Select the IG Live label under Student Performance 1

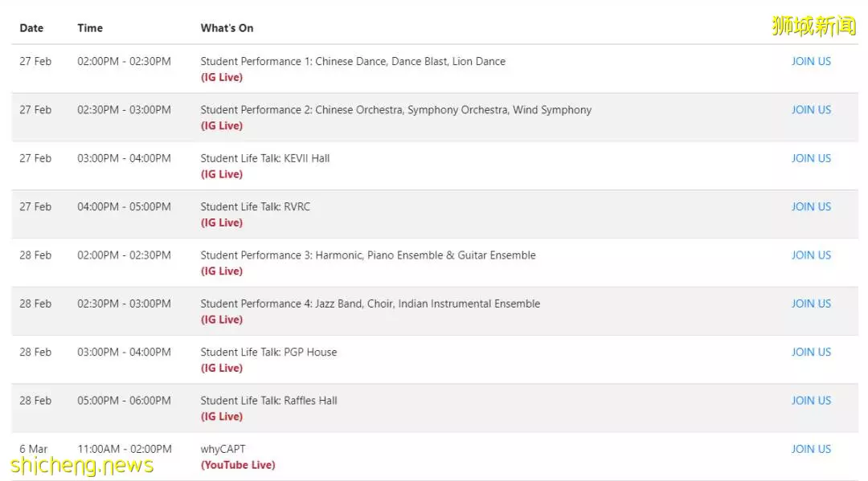(x=222, y=77)
